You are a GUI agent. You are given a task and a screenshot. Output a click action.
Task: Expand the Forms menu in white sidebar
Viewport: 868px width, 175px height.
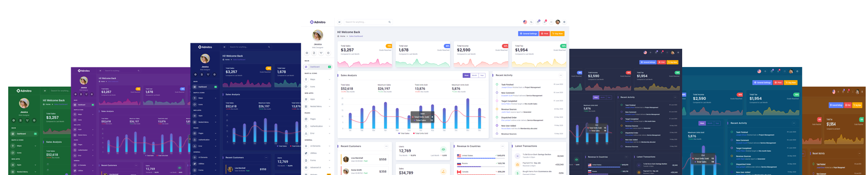(318, 160)
